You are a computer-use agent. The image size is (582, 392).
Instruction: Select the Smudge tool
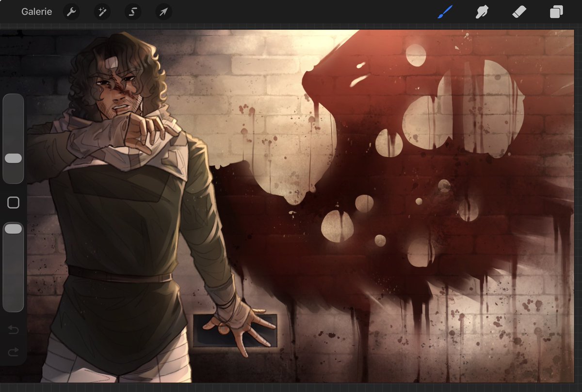click(x=482, y=12)
